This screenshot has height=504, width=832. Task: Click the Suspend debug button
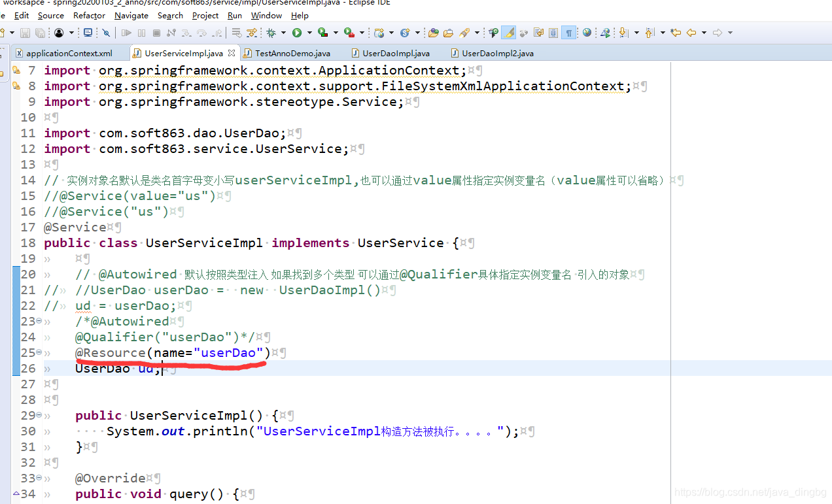(x=141, y=33)
